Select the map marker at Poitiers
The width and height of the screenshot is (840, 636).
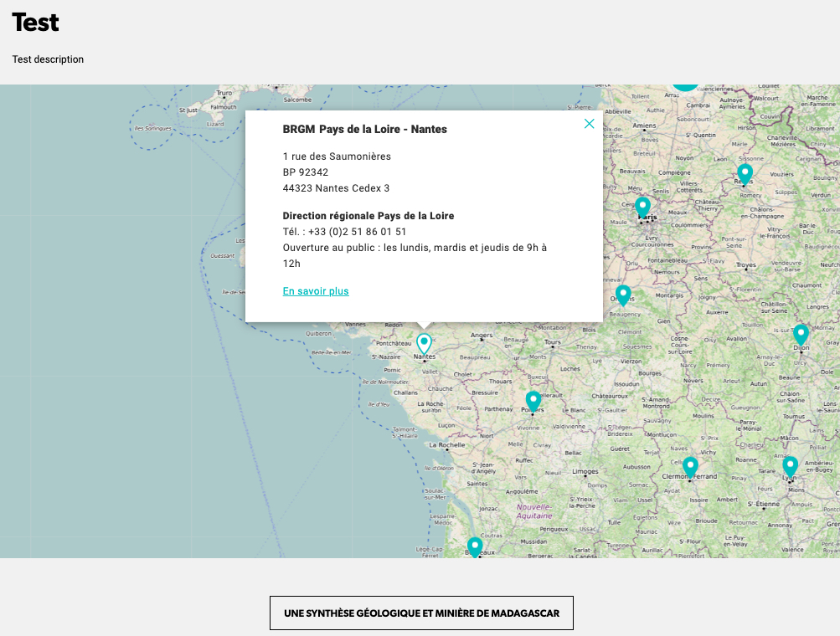click(533, 402)
